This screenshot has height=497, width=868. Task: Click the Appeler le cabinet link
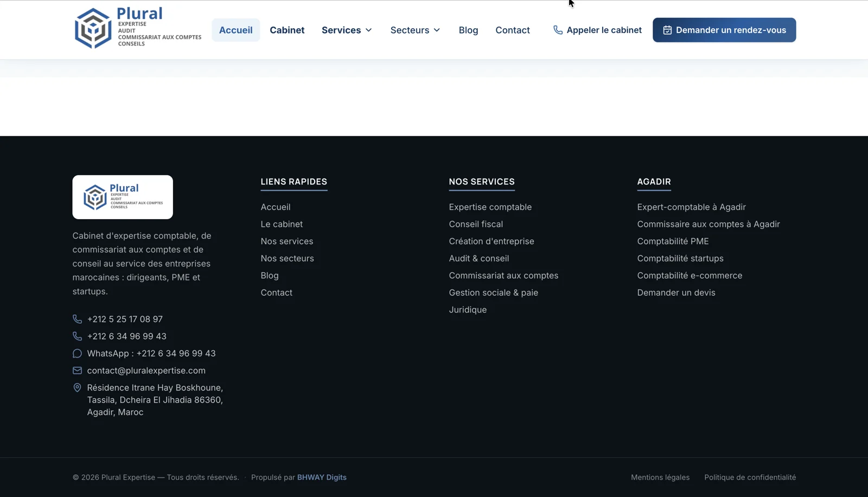click(x=597, y=30)
